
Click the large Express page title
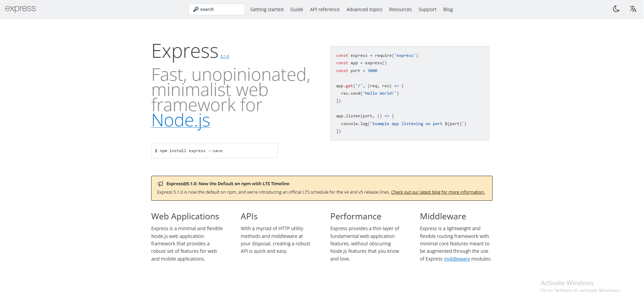click(x=185, y=51)
